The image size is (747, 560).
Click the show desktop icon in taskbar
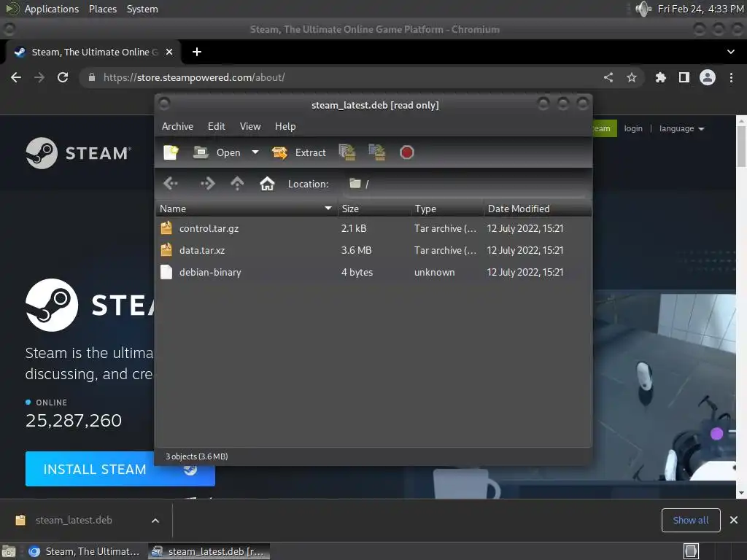pyautogui.click(x=8, y=551)
